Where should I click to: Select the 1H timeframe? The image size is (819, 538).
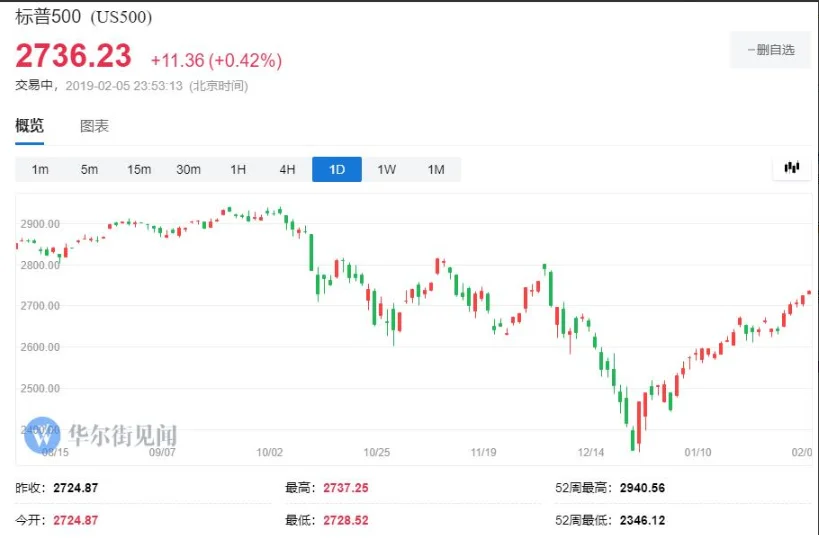(x=238, y=169)
